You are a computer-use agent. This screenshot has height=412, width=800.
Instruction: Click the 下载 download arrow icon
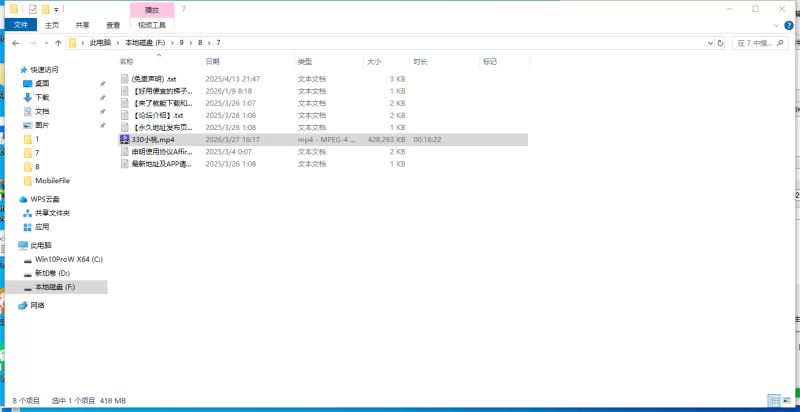tap(28, 97)
